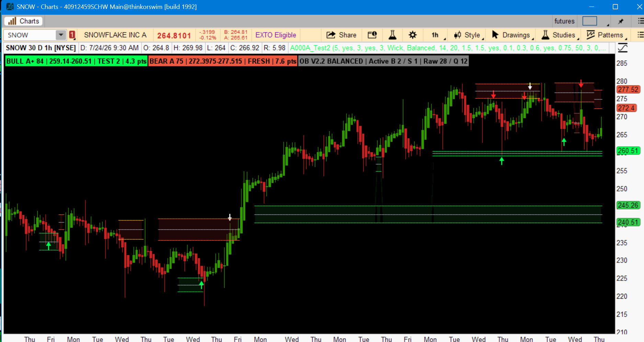Open the grid layout selector box

coord(590,21)
